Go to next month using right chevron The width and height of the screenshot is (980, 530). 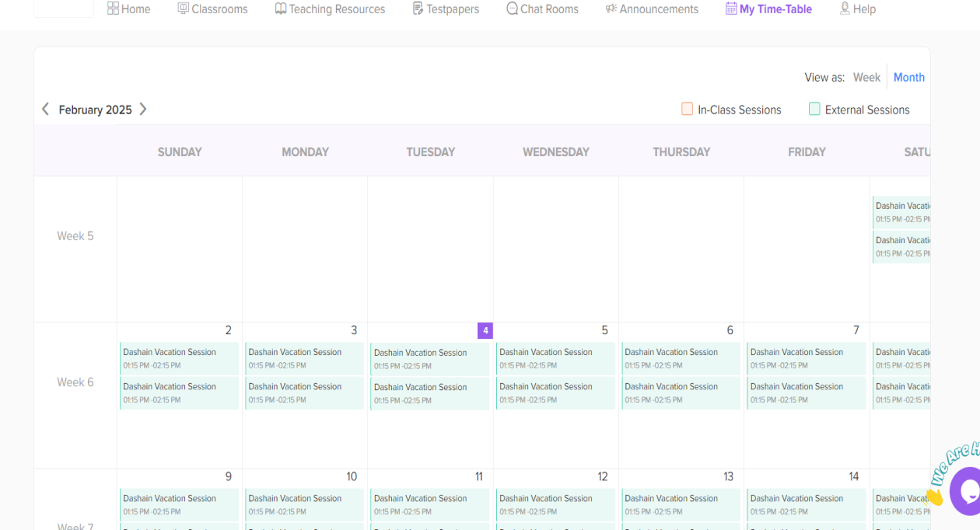143,109
